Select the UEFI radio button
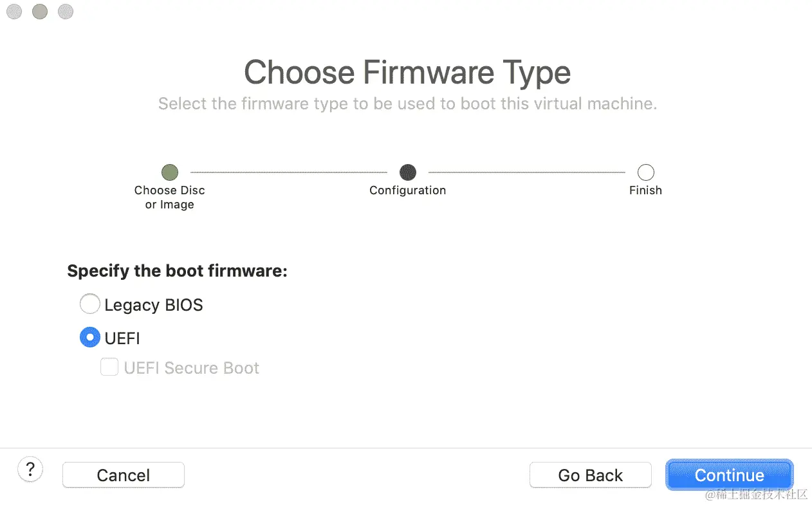This screenshot has height=505, width=812. point(89,337)
